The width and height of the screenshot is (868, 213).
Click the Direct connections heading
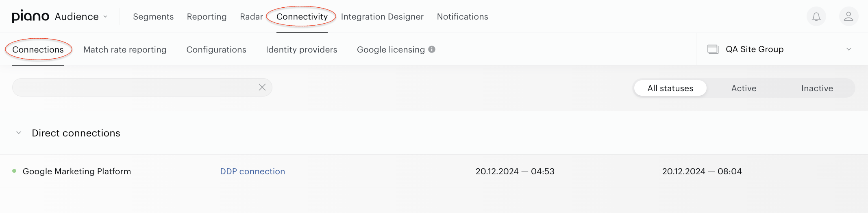point(76,133)
